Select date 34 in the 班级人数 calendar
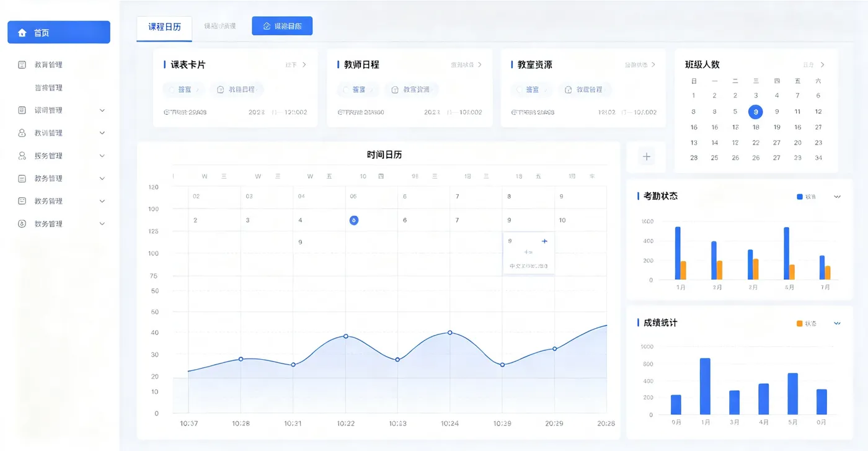 [818, 158]
